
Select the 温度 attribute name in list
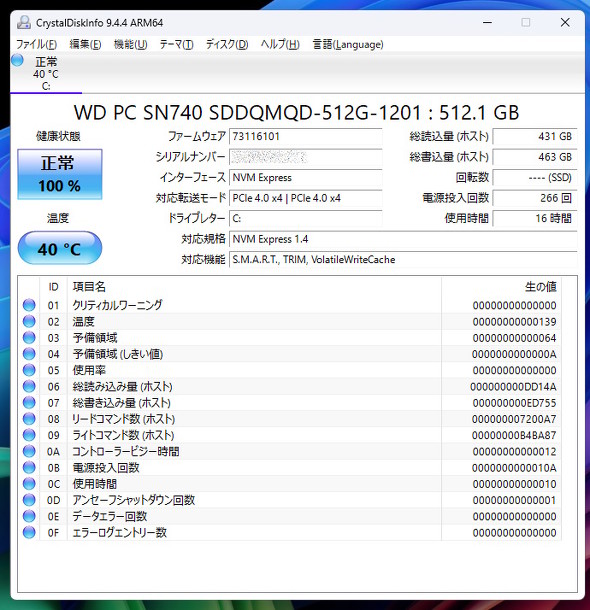[x=84, y=322]
